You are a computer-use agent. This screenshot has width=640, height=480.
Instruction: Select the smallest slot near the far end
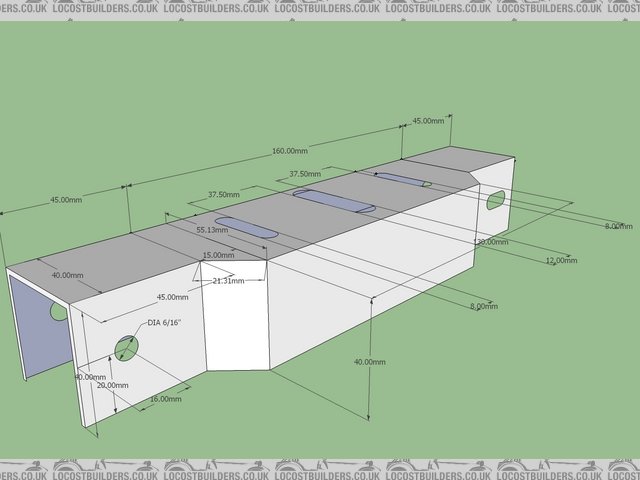tap(404, 179)
